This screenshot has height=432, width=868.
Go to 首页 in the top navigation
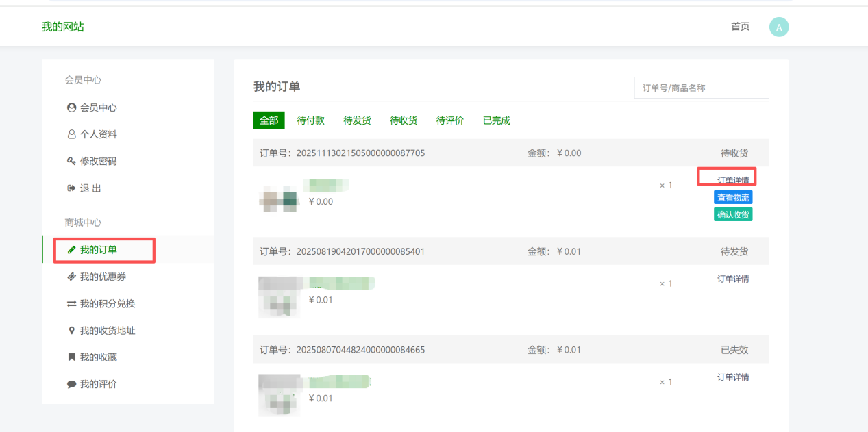741,27
